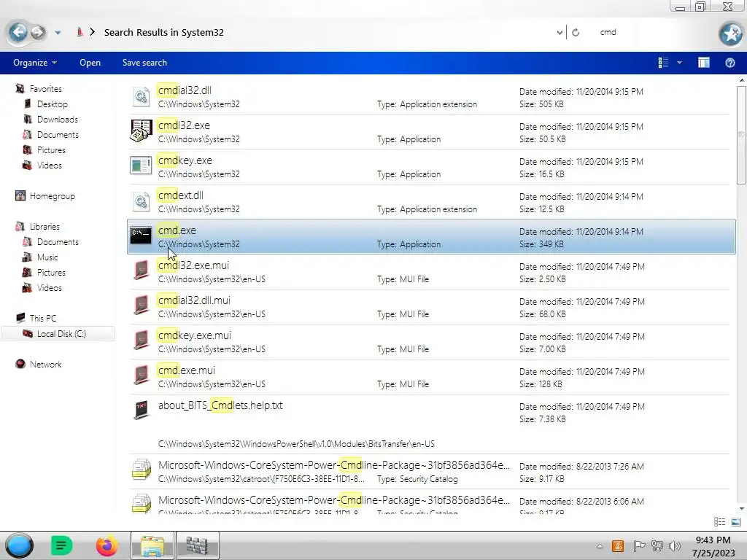Image resolution: width=747 pixels, height=560 pixels.
Task: Open recent locations dropdown arrow
Action: 58,33
